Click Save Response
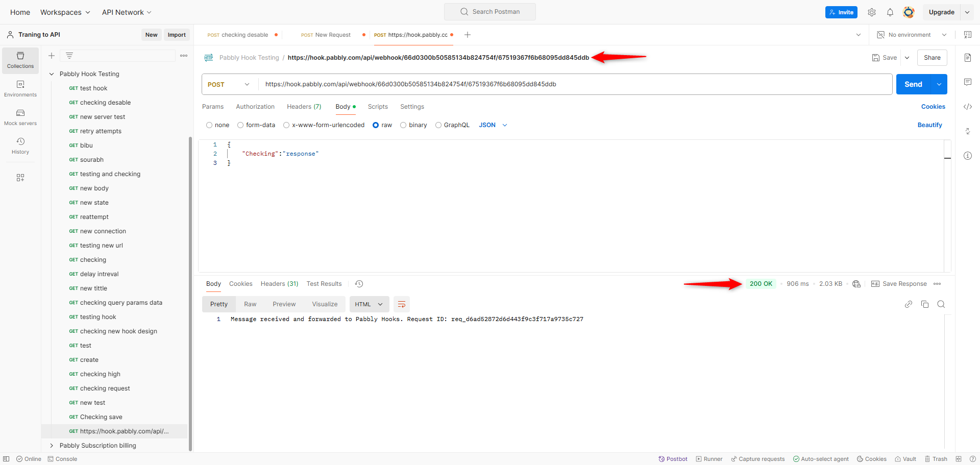Viewport: 980px width, 465px height. pos(899,284)
